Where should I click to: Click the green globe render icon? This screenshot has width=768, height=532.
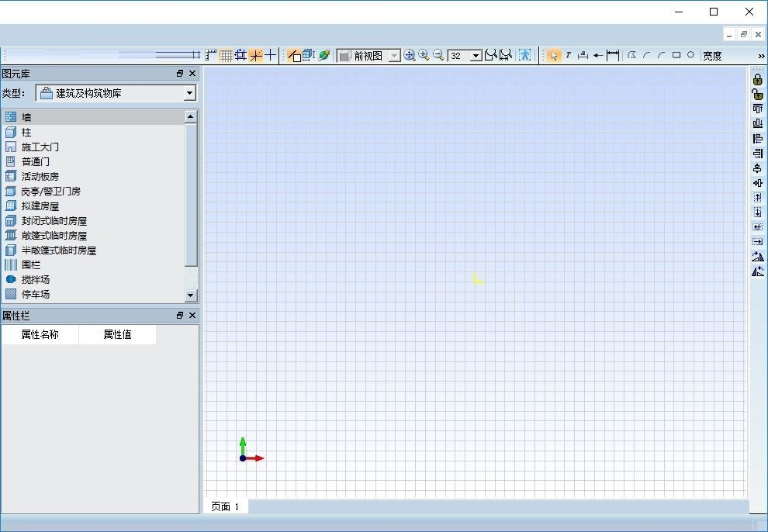click(323, 55)
